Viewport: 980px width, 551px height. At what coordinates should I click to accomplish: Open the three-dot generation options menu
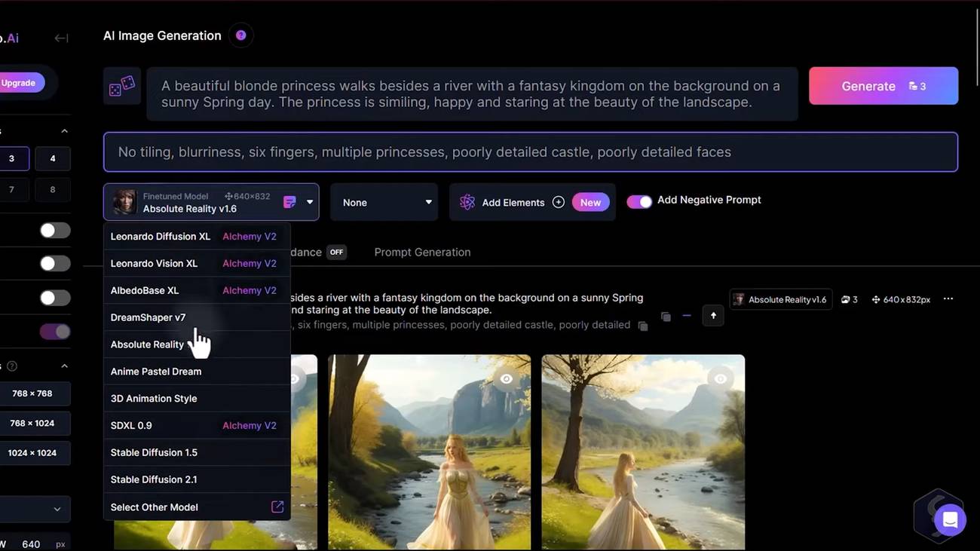(948, 299)
